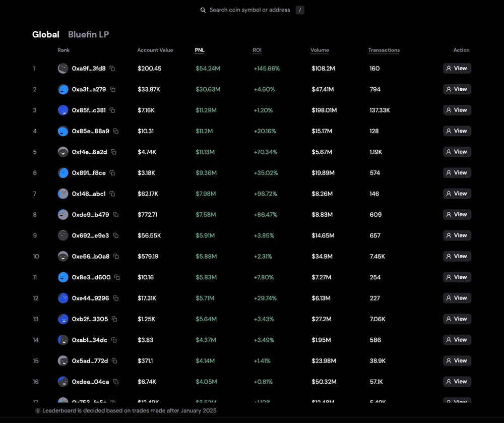Click wallet address 0x692...e9e3

pyautogui.click(x=90, y=235)
